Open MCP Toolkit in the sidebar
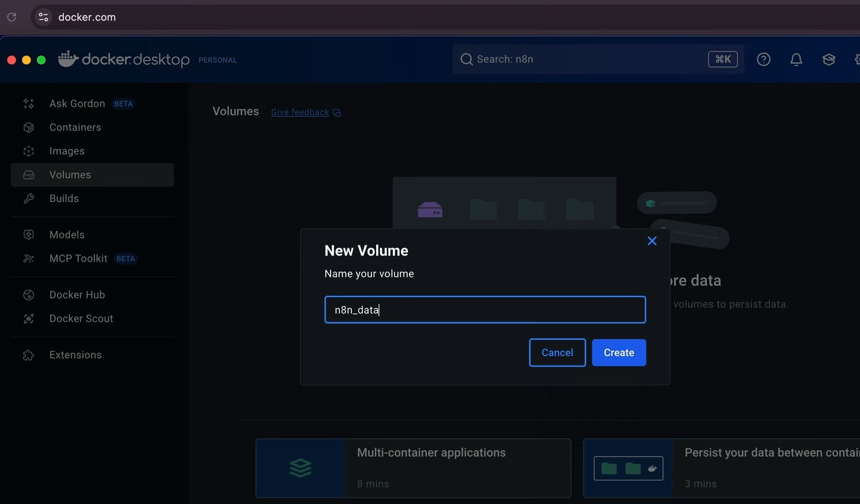 coord(92,259)
